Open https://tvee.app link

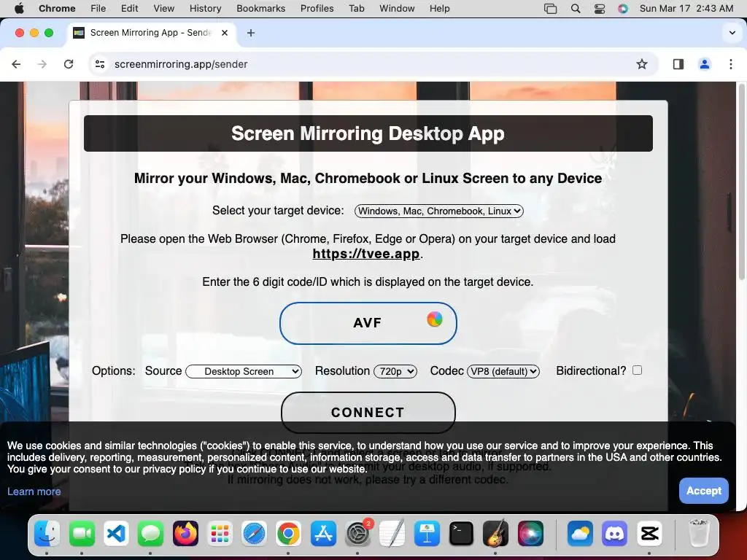tap(366, 254)
